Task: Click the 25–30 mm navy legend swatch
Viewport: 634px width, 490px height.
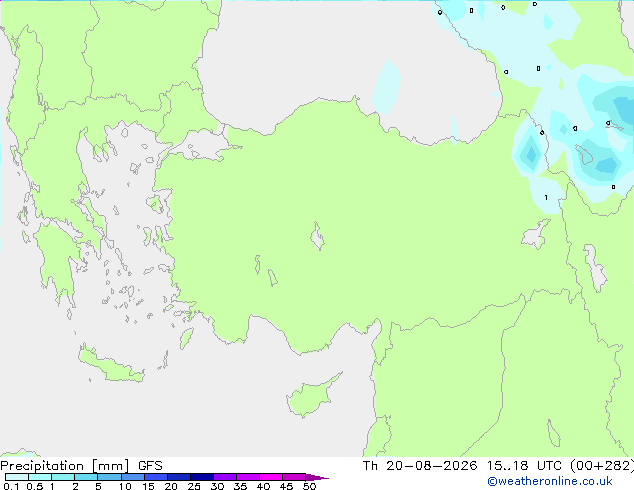Action: pos(202,477)
